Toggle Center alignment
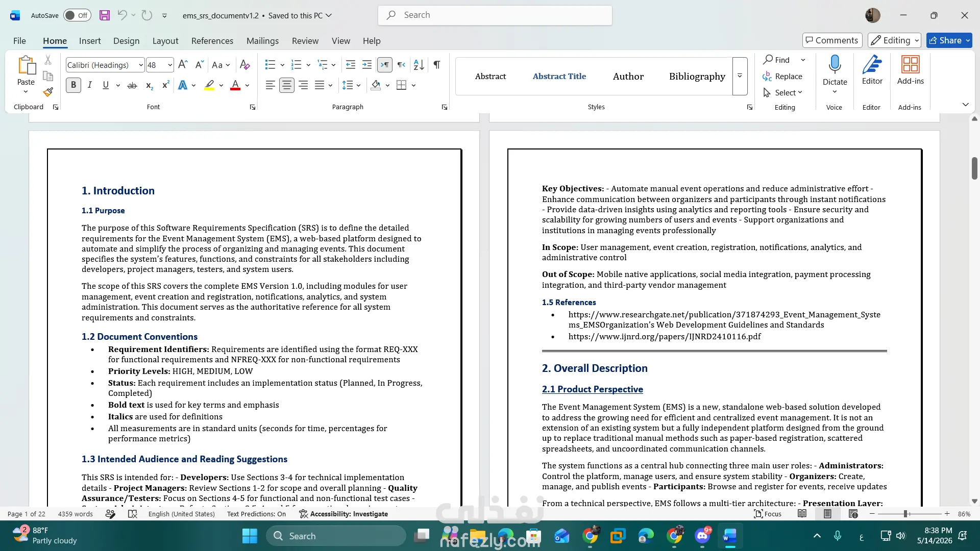 click(x=287, y=85)
